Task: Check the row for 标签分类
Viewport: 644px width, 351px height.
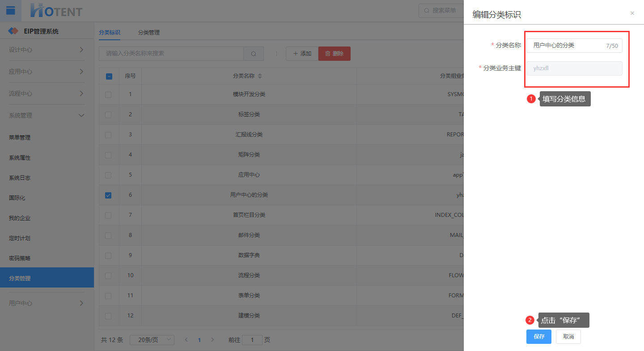Action: click(108, 115)
